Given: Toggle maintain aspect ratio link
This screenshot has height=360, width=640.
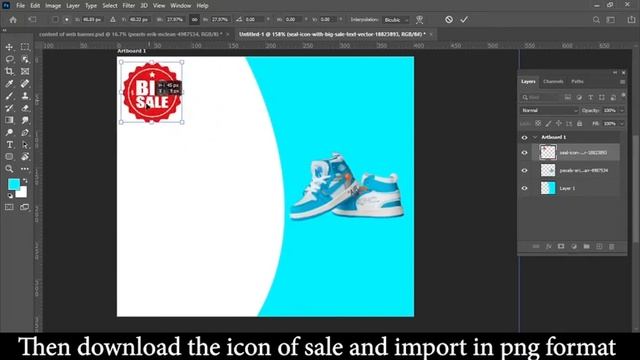Looking at the screenshot, I should pyautogui.click(x=195, y=20).
